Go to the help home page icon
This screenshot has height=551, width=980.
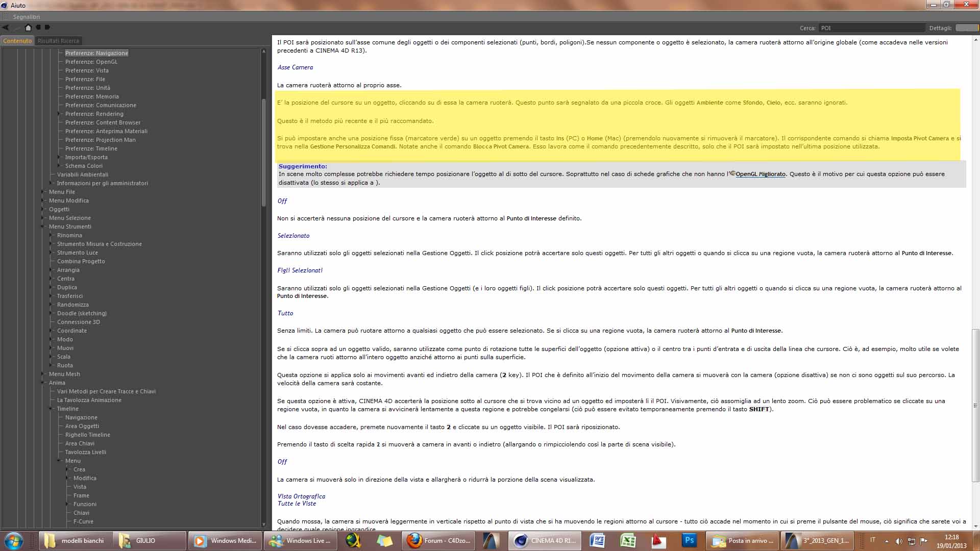[28, 28]
